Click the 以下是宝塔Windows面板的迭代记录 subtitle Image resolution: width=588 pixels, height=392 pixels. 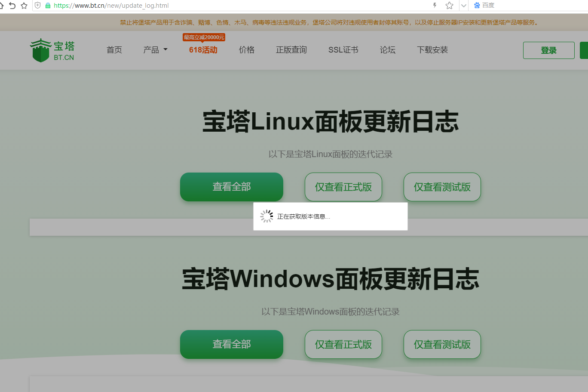coord(331,312)
